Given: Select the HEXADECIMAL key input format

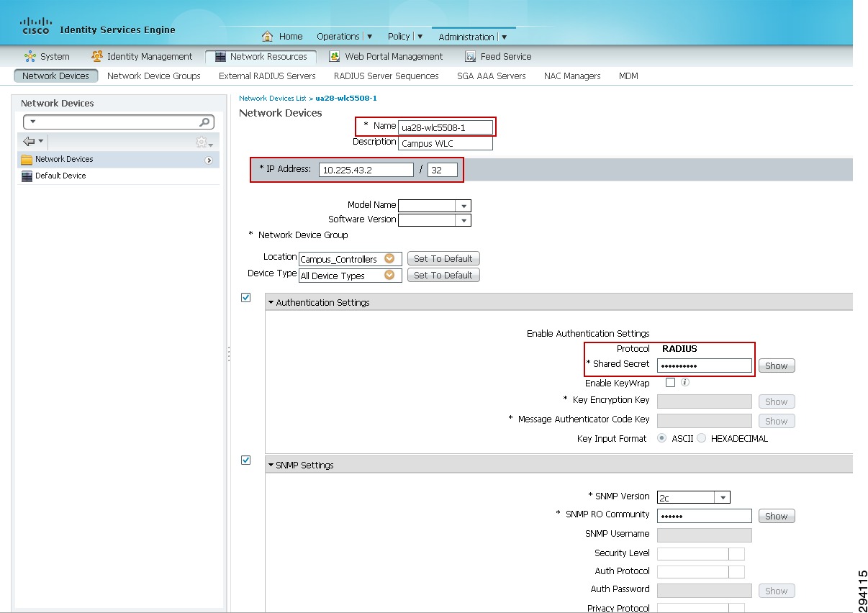Looking at the screenshot, I should pos(701,438).
